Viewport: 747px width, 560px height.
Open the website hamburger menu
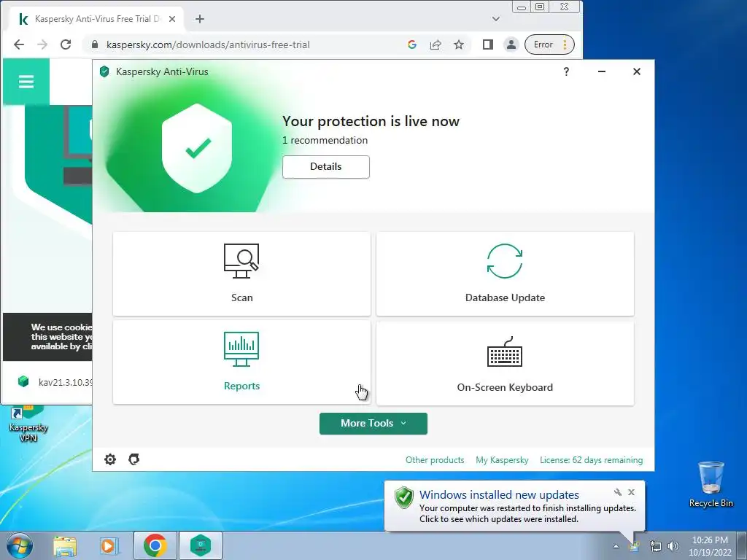[26, 82]
